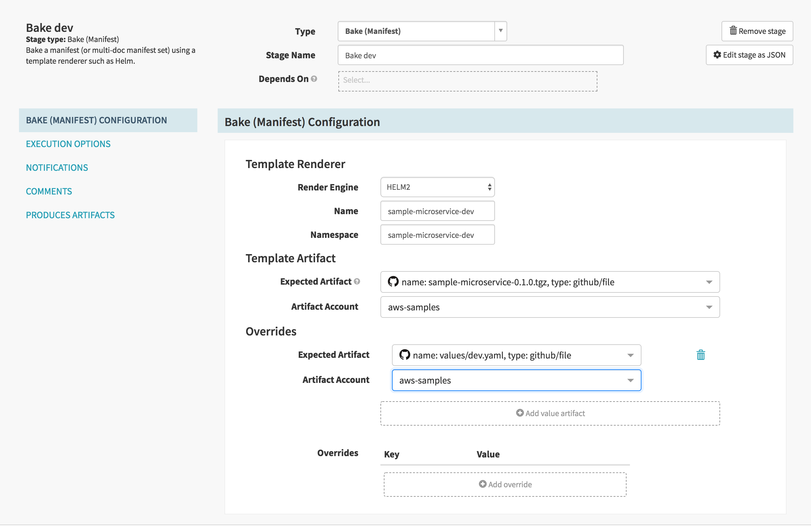811x532 pixels.
Task: Click help icon next to Template Expected Artifact
Action: (x=357, y=281)
